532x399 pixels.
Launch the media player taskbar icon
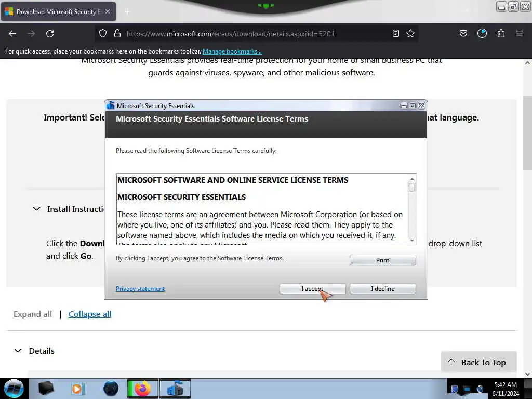pyautogui.click(x=77, y=389)
